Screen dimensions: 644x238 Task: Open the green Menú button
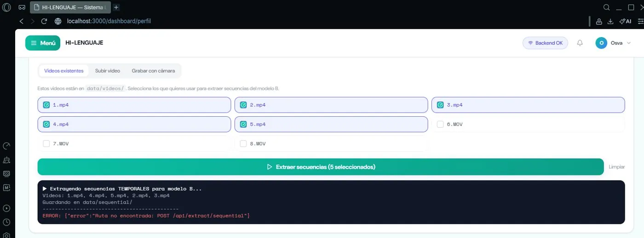[43, 43]
